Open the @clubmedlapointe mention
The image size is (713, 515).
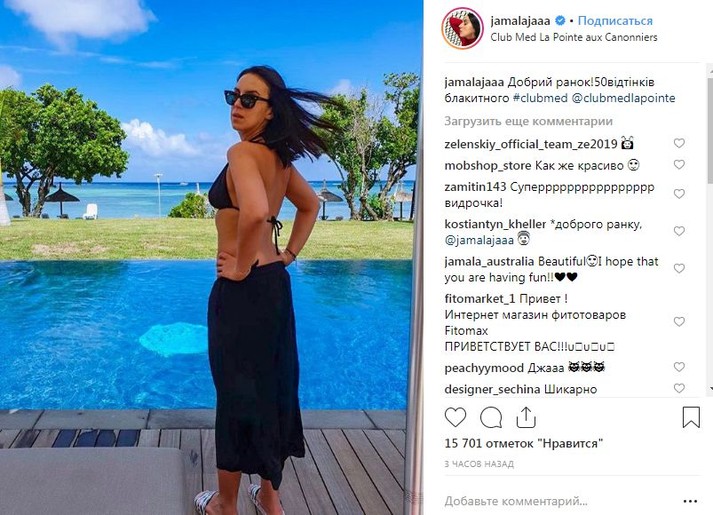[623, 98]
